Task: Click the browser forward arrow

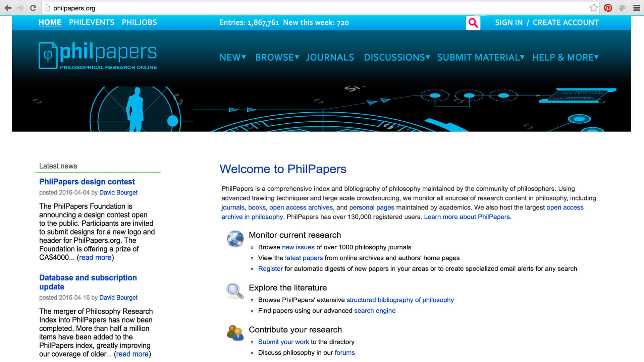Action: [20, 8]
